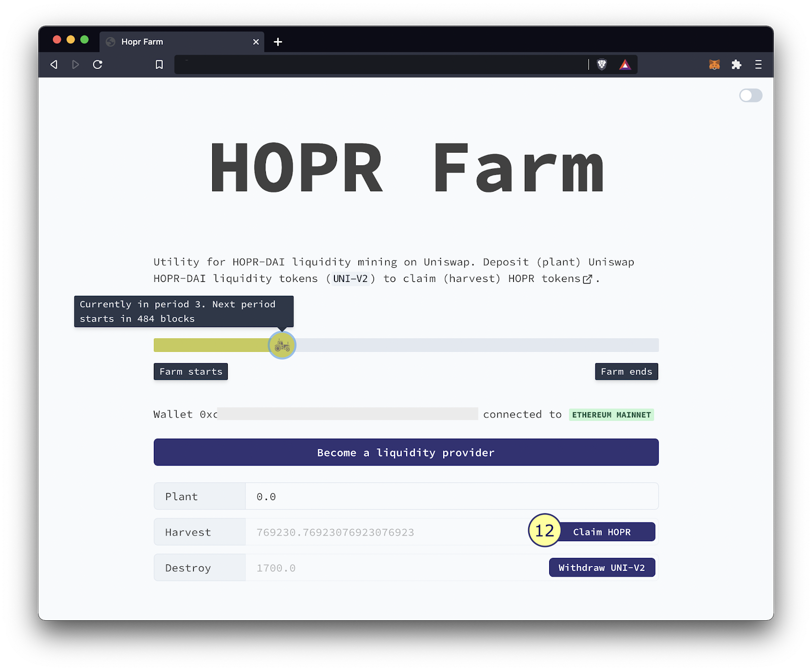Click the Withdraw UNI-V2 button
The width and height of the screenshot is (812, 671).
coord(602,568)
